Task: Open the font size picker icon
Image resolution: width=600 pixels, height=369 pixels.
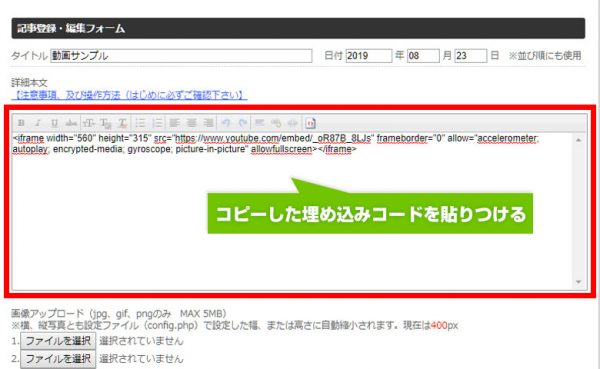Action: (89, 123)
